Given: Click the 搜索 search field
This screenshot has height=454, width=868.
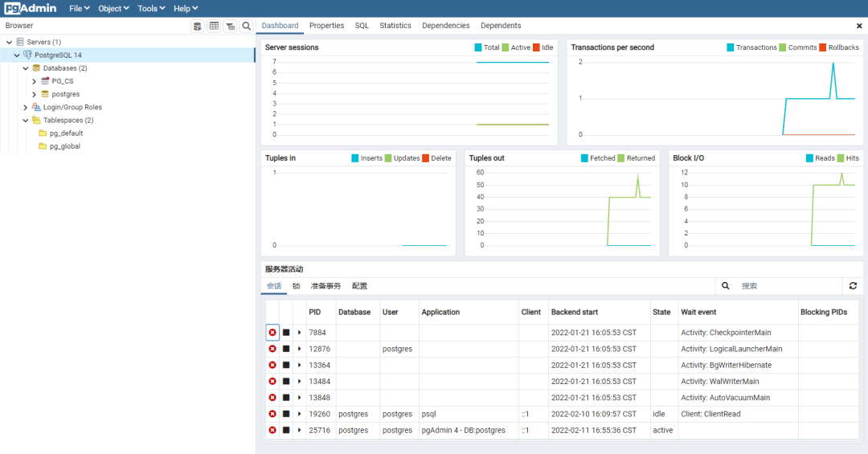Looking at the screenshot, I should coord(789,286).
